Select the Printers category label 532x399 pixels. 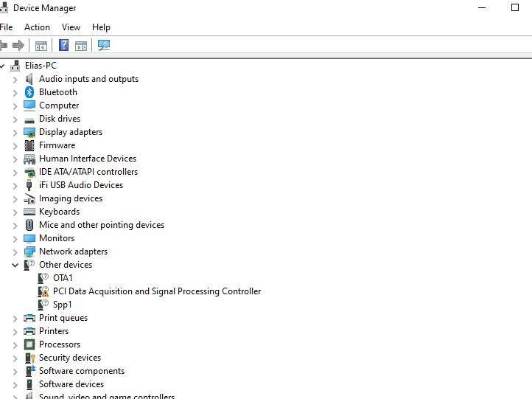(x=54, y=331)
